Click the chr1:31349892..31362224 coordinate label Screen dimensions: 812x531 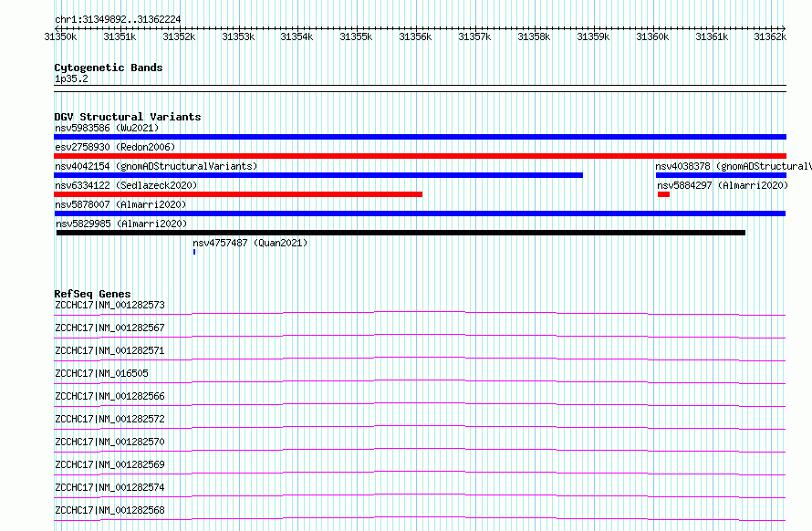pos(118,20)
